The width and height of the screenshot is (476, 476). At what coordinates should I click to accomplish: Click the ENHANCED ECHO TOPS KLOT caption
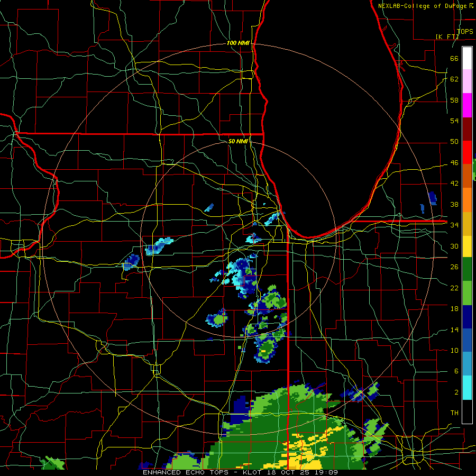pos(240,472)
